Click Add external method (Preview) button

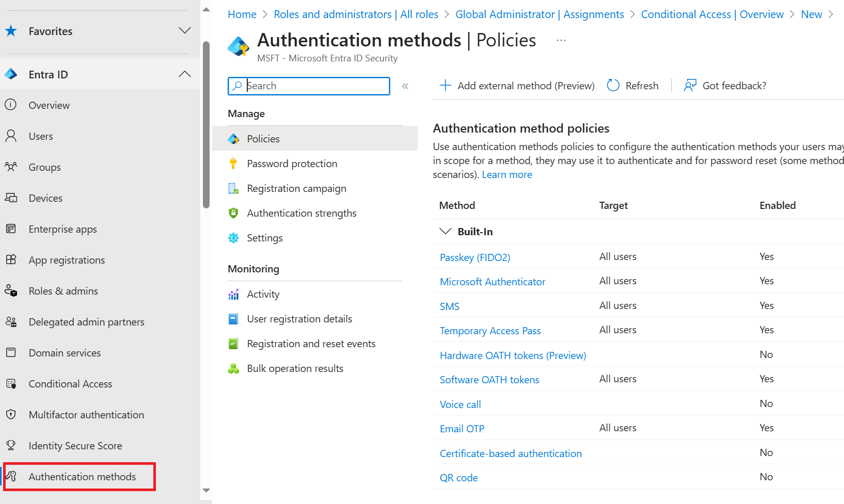tap(517, 86)
